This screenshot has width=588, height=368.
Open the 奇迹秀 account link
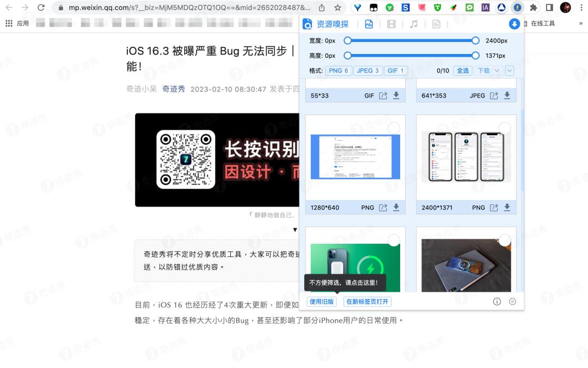tap(174, 89)
